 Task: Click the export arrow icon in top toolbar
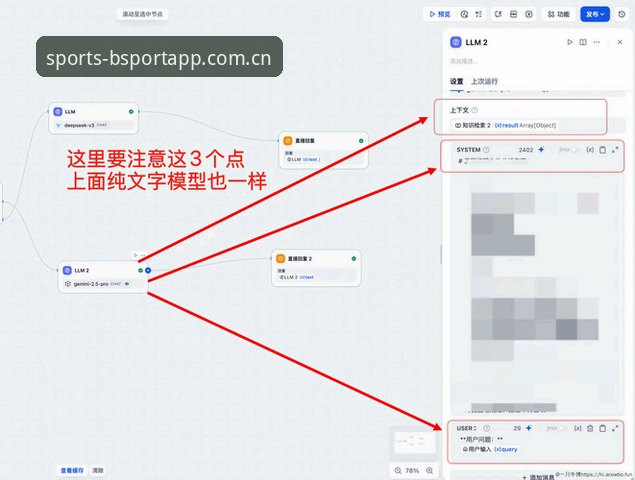click(499, 14)
